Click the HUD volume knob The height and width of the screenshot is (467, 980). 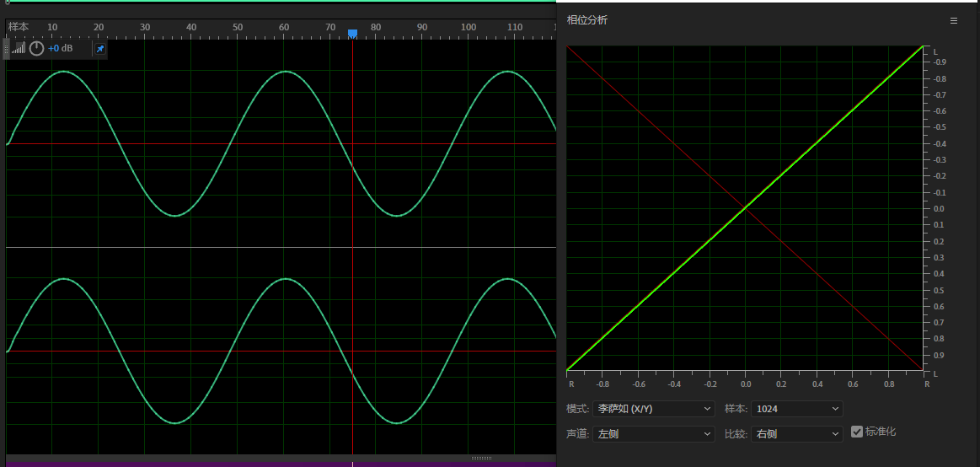[x=36, y=49]
